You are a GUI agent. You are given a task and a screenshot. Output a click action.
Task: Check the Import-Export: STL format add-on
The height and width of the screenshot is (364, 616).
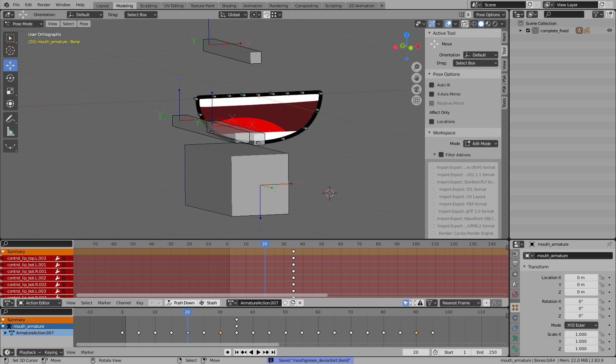point(434,189)
